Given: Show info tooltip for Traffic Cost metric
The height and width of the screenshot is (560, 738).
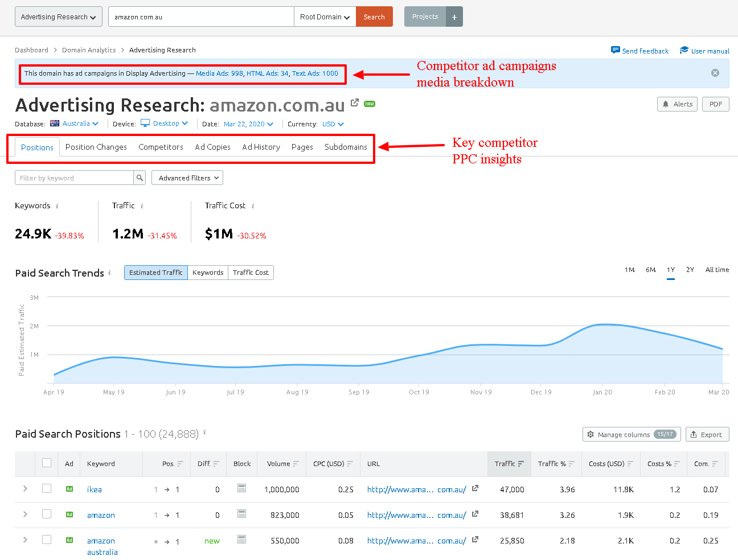Looking at the screenshot, I should pos(253,206).
